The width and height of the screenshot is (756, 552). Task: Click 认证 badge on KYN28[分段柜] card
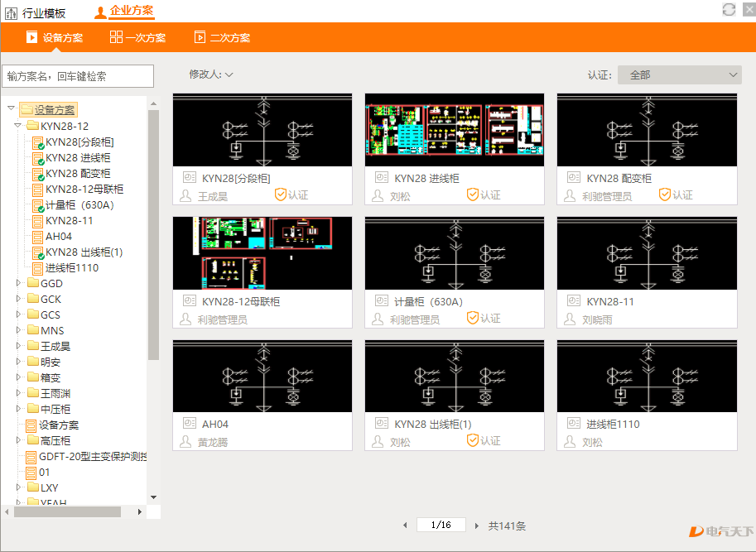click(291, 194)
